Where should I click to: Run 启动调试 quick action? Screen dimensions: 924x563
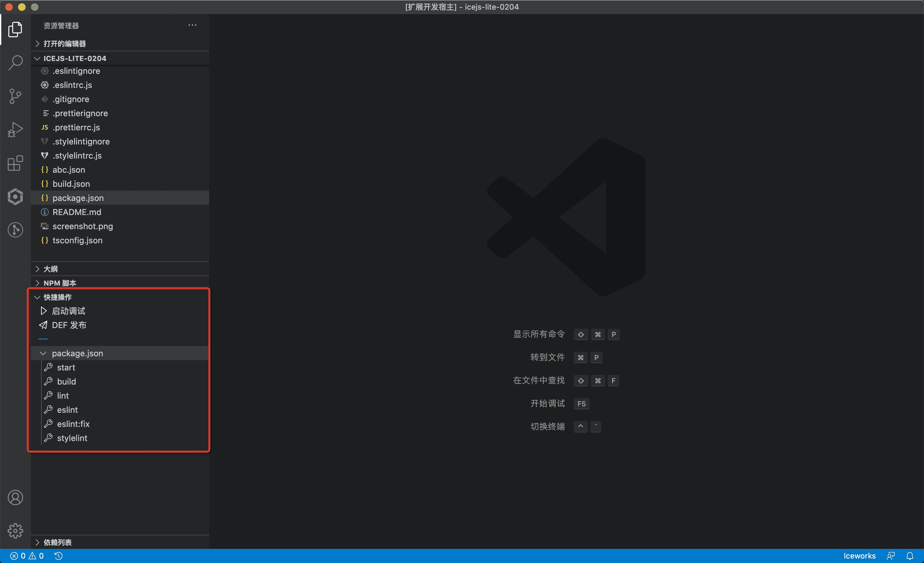pos(68,311)
